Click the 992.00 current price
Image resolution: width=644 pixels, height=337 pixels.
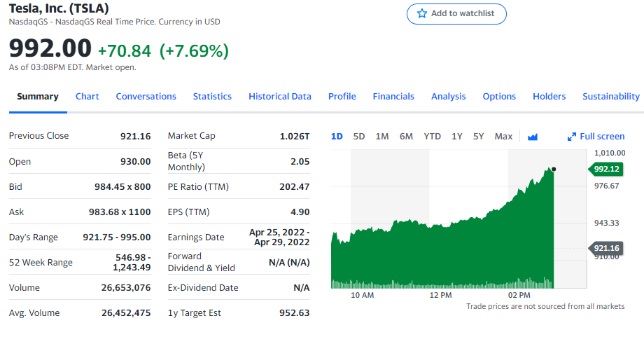click(x=50, y=48)
